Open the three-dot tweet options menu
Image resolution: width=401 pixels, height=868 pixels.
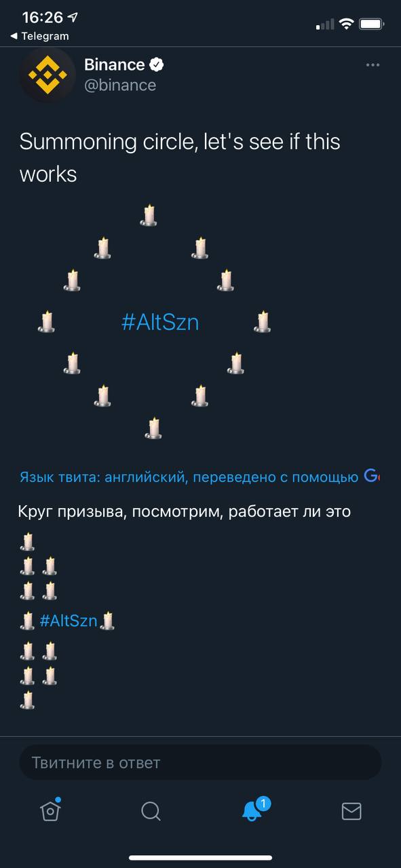click(x=373, y=65)
